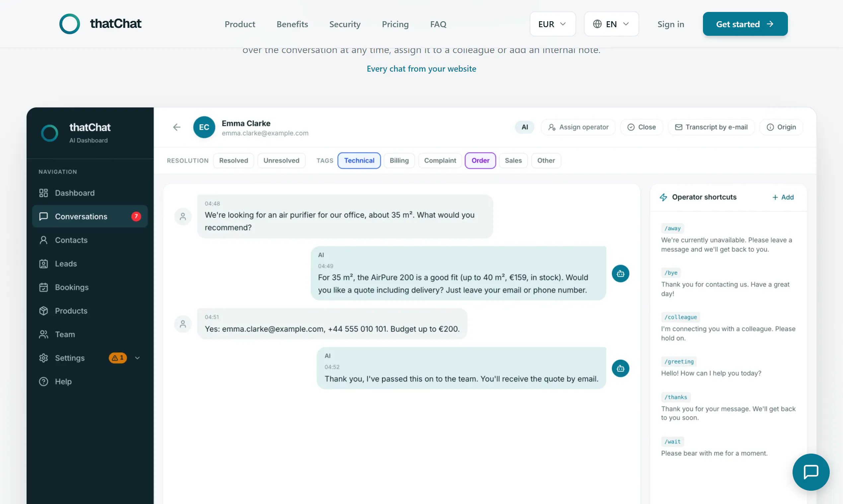Click 'Every chat from your website' text
843x504 pixels.
421,69
